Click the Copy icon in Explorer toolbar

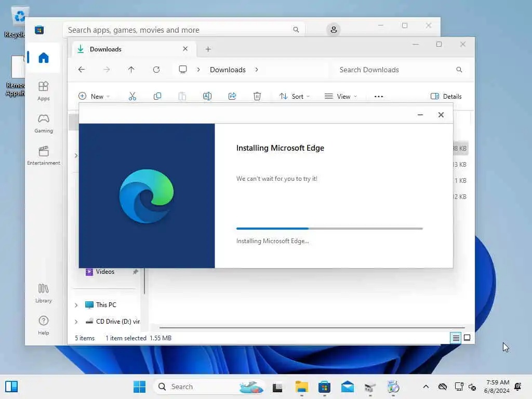tap(157, 96)
